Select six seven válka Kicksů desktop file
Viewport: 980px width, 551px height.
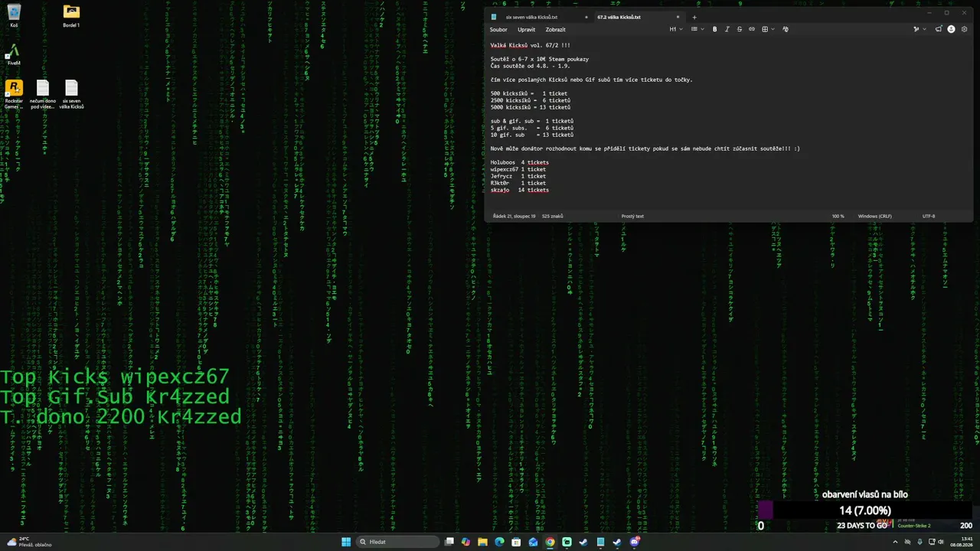(71, 95)
